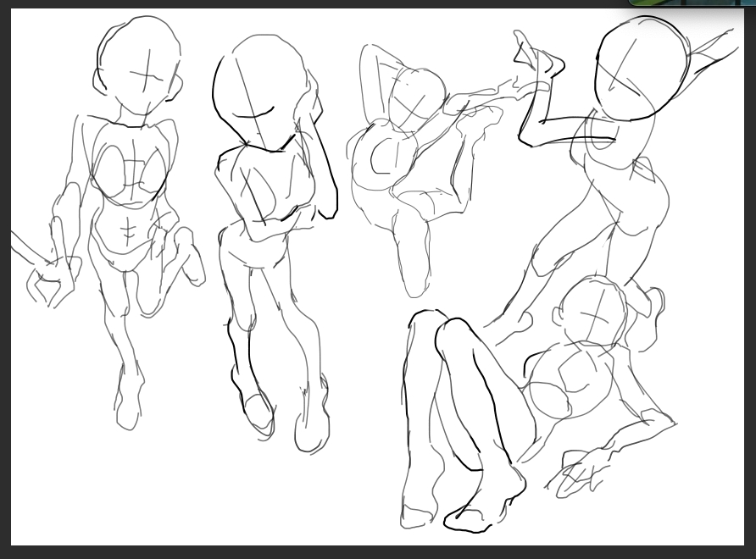Click the floating image thumbnail at top-right corner
This screenshot has width=756, height=559.
tap(692, 3)
